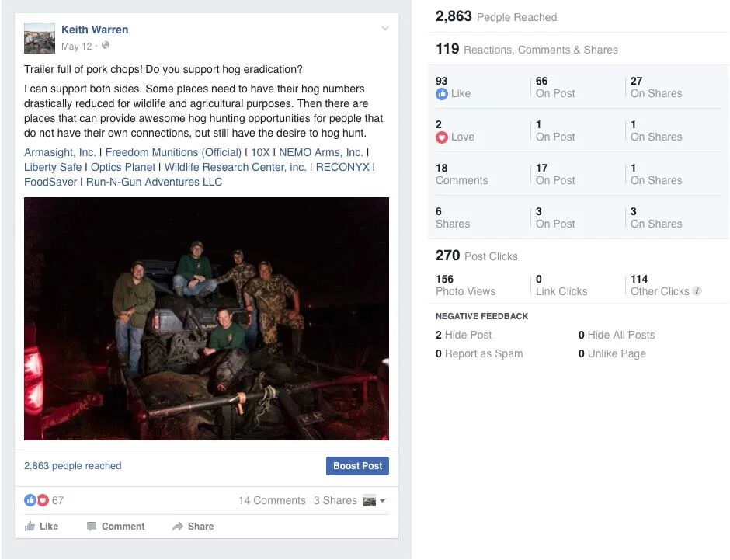Click the 2,863 people reached link
The width and height of the screenshot is (730, 560).
pyautogui.click(x=73, y=466)
